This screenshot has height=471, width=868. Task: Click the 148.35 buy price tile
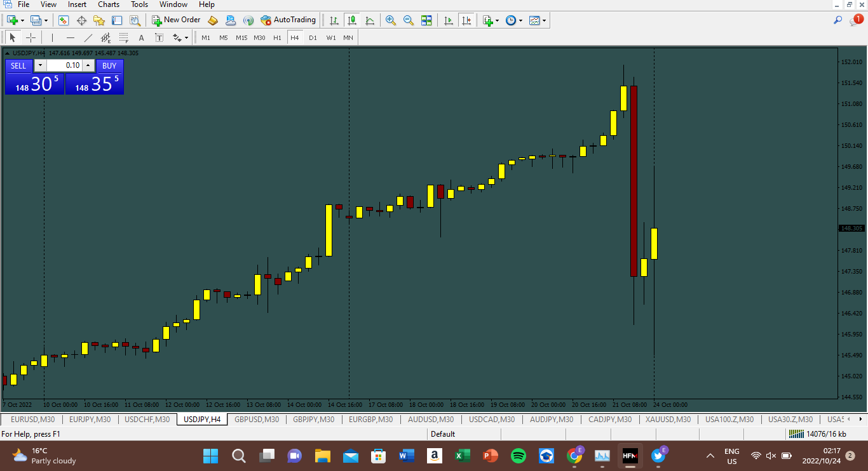95,84
